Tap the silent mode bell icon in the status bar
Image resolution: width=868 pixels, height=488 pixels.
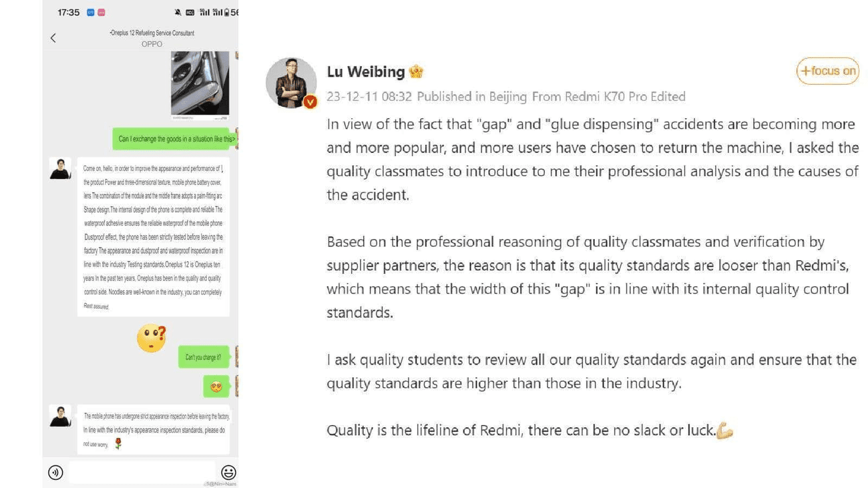[178, 12]
